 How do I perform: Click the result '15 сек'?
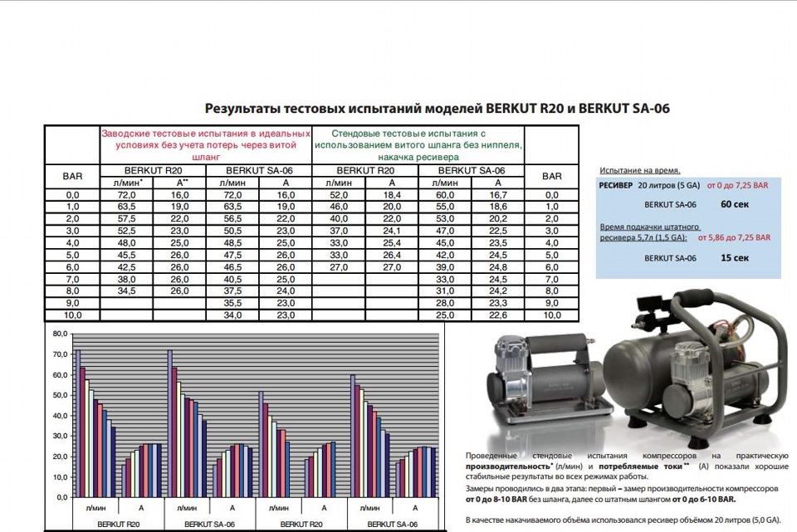(x=735, y=257)
